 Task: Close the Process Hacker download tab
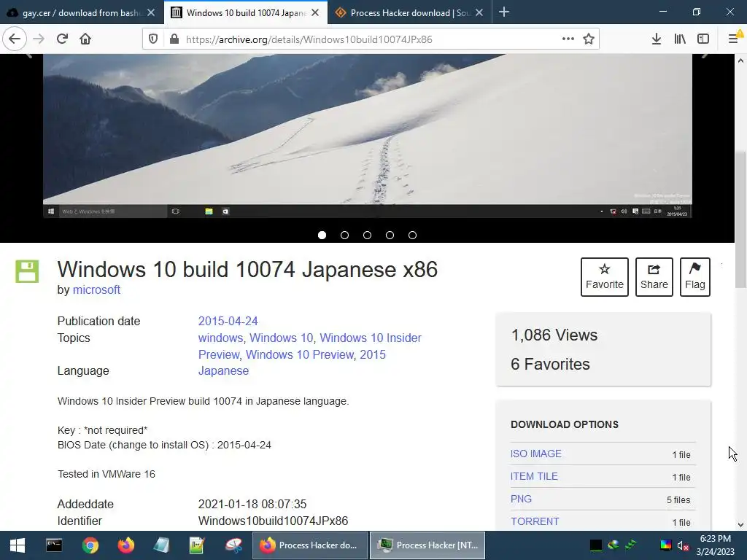click(479, 13)
